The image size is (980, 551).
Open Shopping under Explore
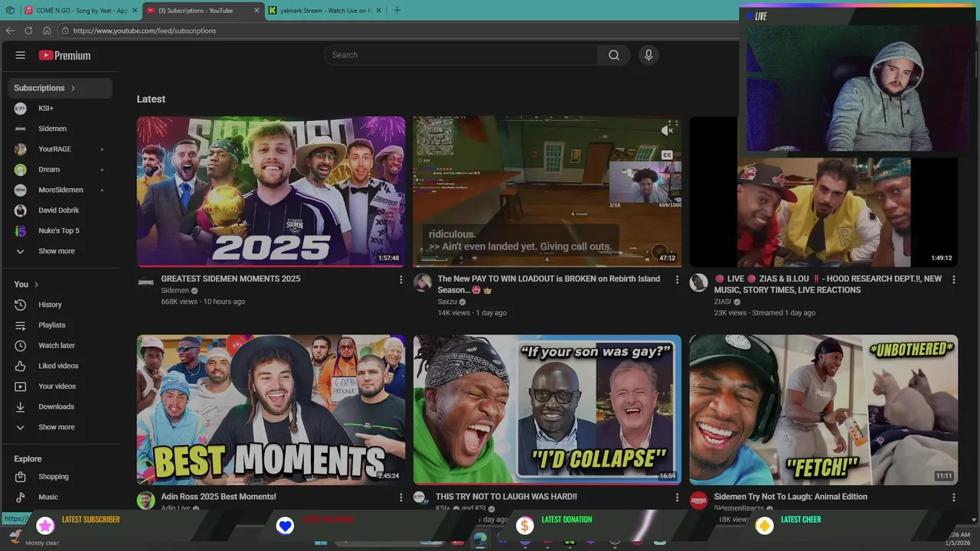coord(60,477)
